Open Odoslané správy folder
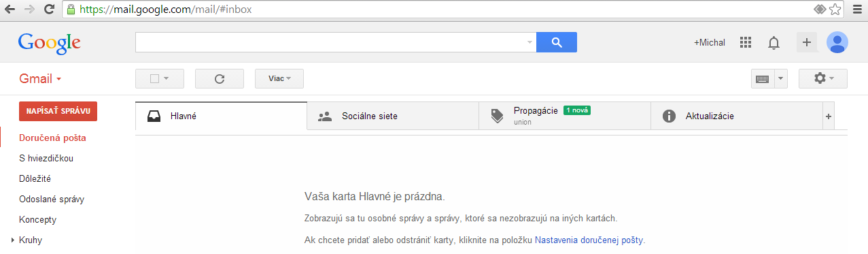The height and width of the screenshot is (254, 868). coord(52,199)
